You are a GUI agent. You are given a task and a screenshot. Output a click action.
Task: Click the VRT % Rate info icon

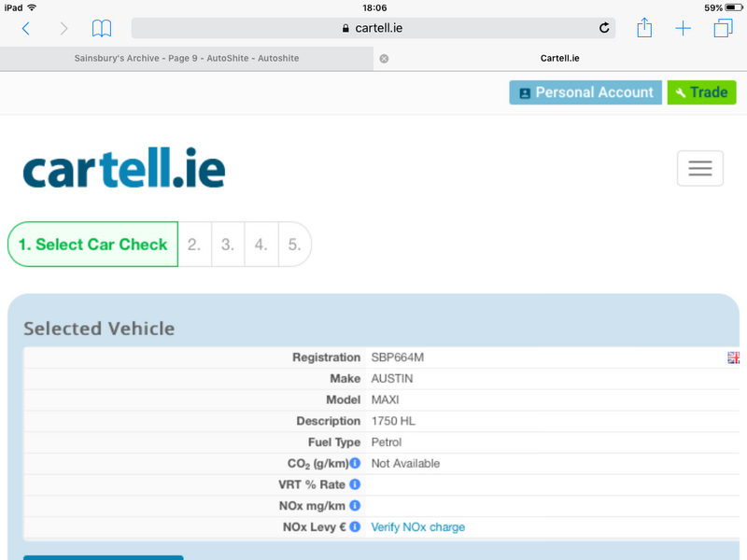tap(355, 484)
